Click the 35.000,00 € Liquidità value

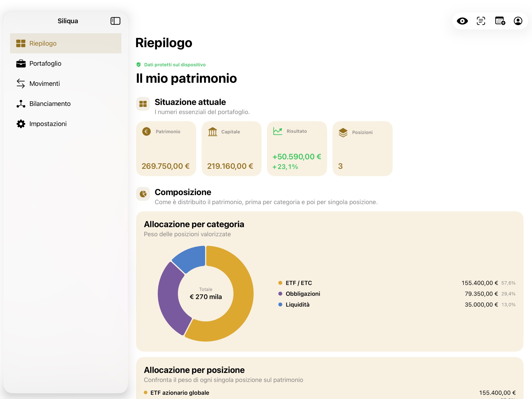point(481,305)
